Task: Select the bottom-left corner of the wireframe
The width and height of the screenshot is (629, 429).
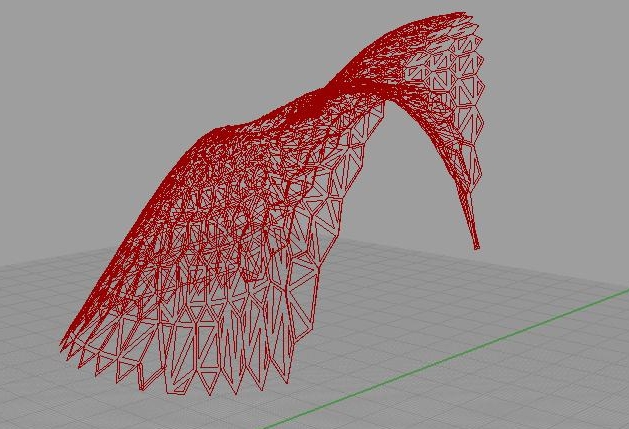Action: [x=65, y=345]
